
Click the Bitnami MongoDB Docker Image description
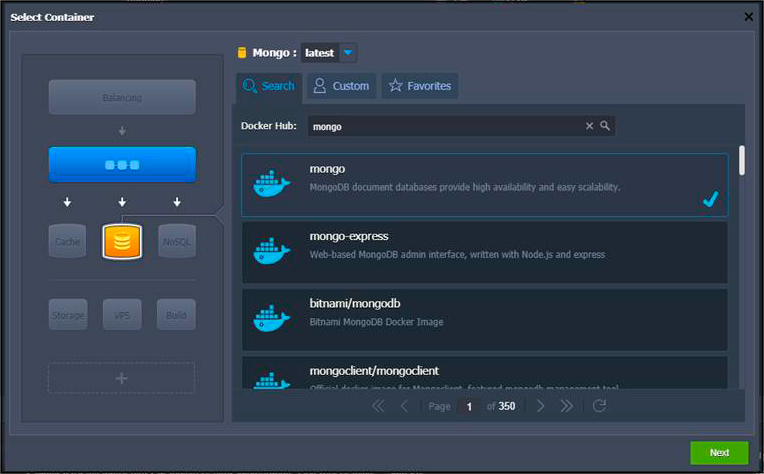[x=376, y=322]
